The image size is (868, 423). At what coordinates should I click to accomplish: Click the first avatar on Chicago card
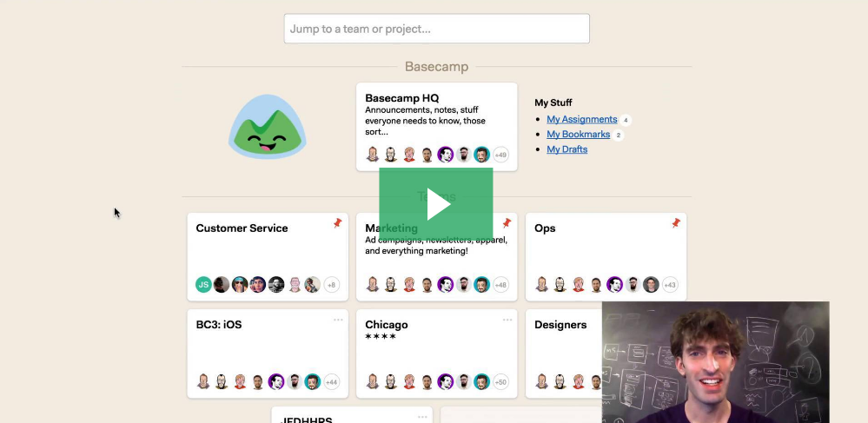coord(373,381)
